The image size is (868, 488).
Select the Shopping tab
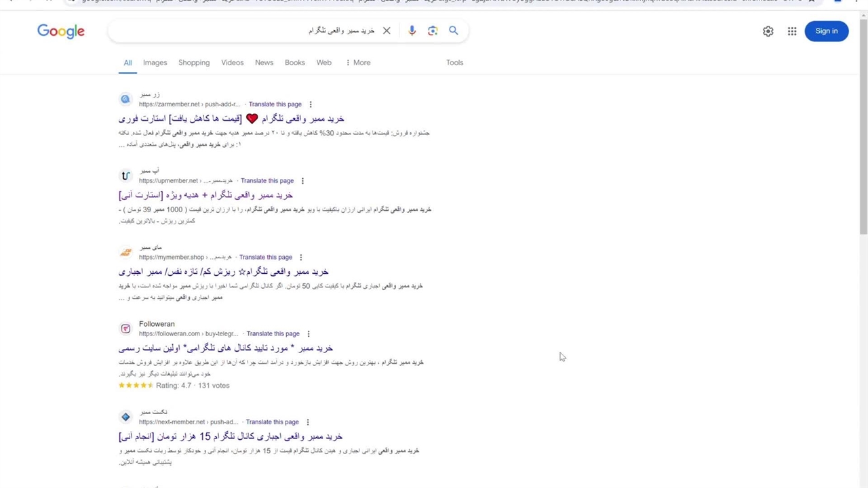(x=194, y=62)
